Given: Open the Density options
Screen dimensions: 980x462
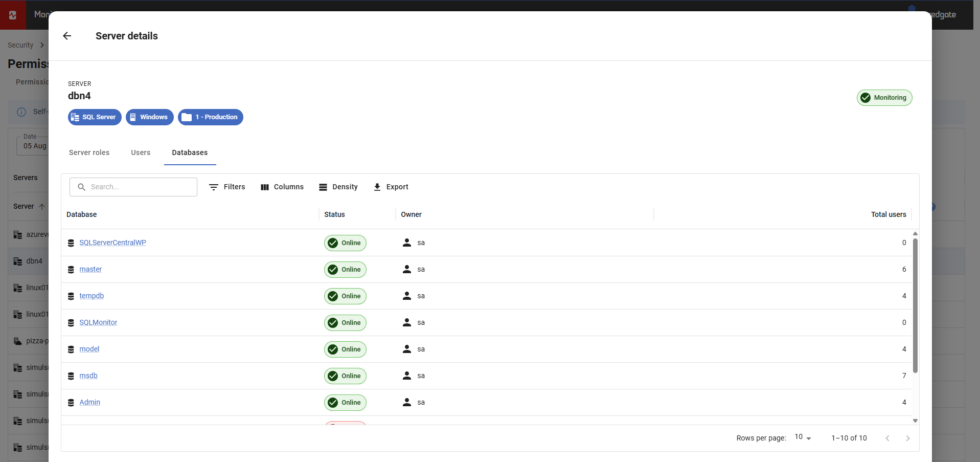Looking at the screenshot, I should 338,187.
